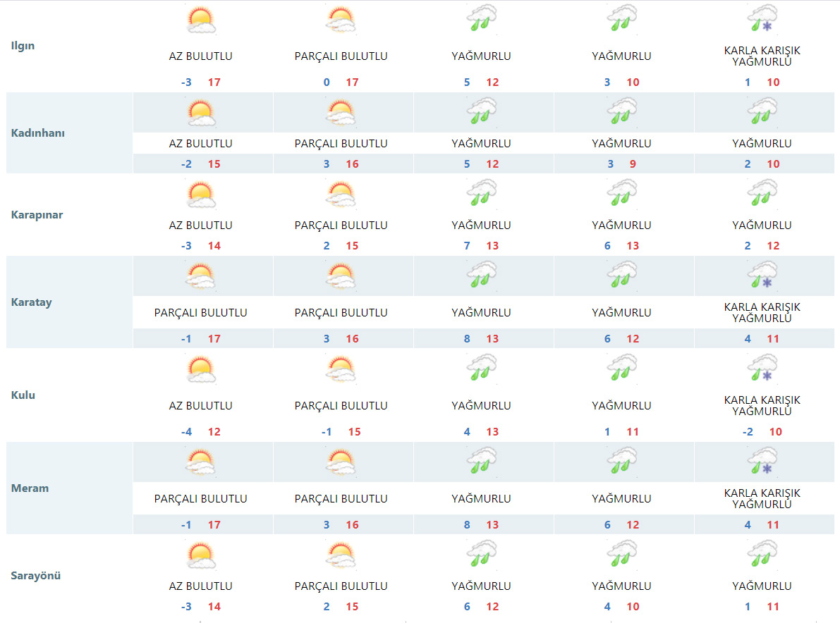Click Kulu's -4 minimum temperature
This screenshot has width=840, height=623.
coord(186,431)
